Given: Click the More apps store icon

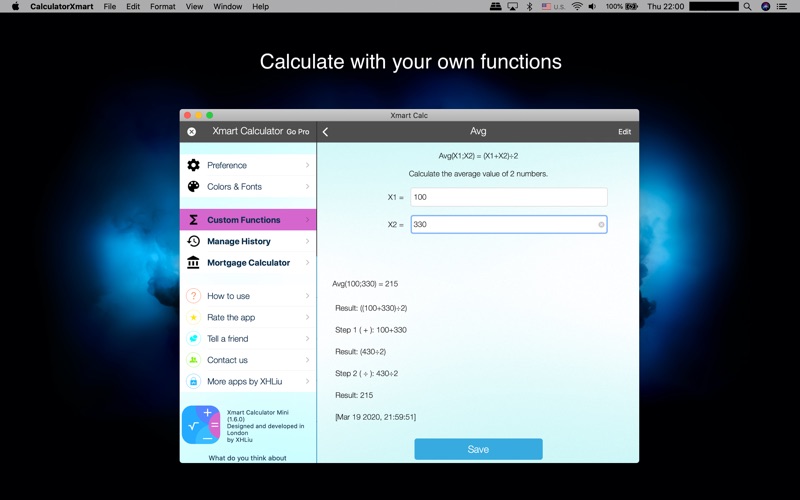Looking at the screenshot, I should 193,382.
